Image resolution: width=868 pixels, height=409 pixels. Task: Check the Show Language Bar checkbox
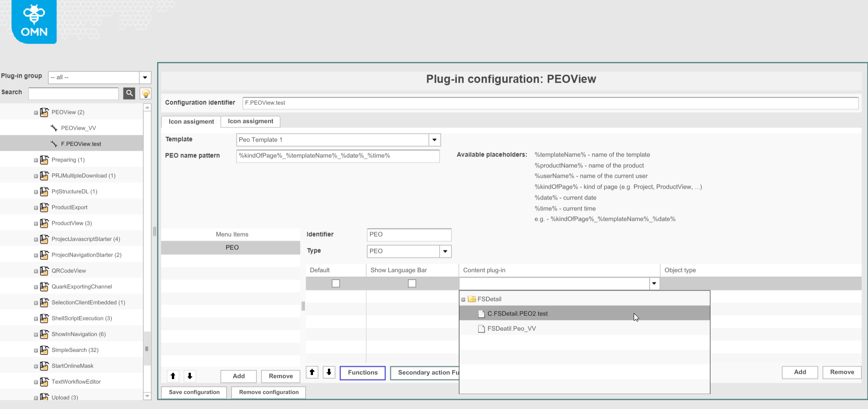coord(412,283)
